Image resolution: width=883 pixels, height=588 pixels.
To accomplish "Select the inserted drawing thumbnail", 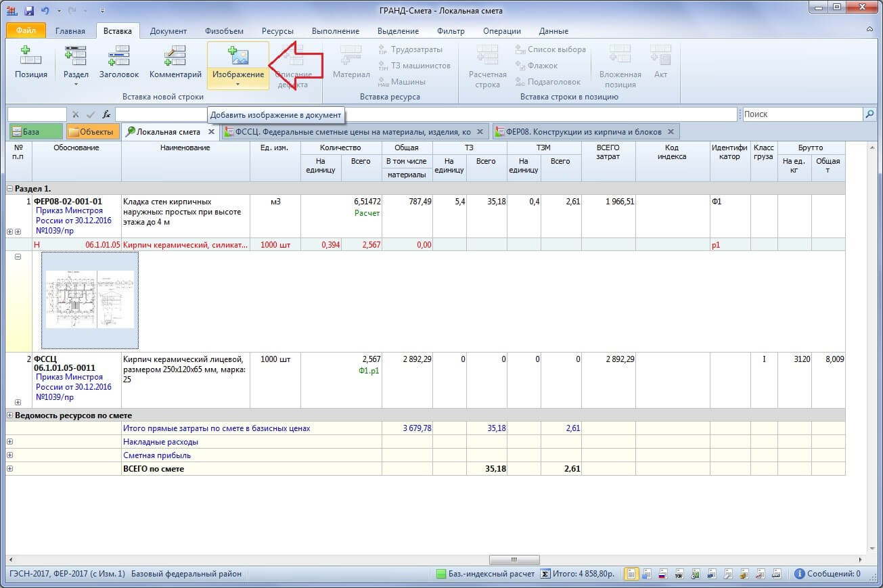I will click(x=90, y=300).
